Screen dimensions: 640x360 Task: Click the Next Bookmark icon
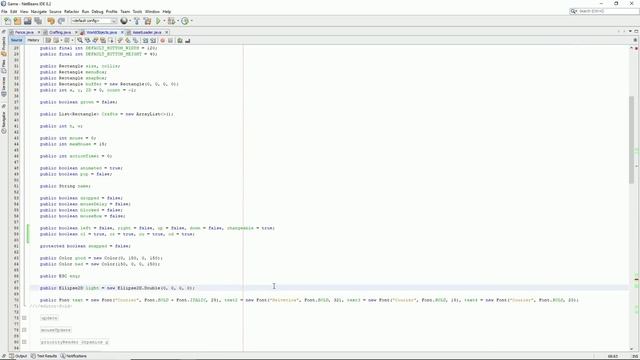tap(127, 40)
